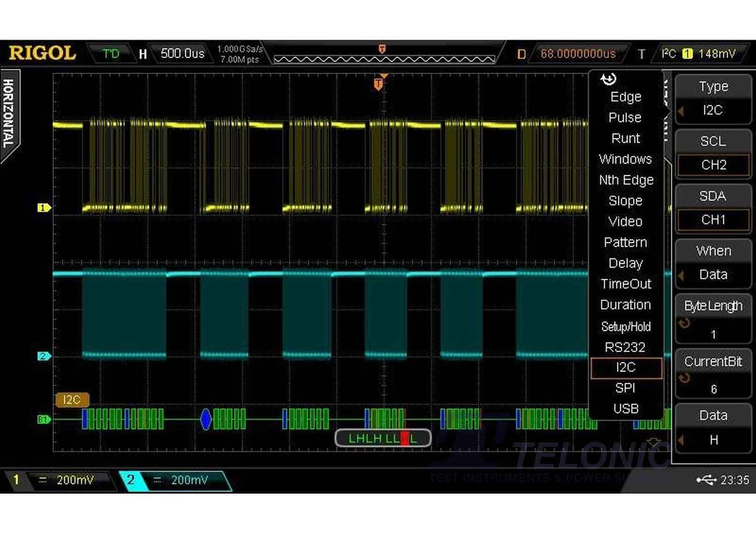Choose Setup/Hold trigger type
This screenshot has width=756, height=534.
click(x=626, y=326)
